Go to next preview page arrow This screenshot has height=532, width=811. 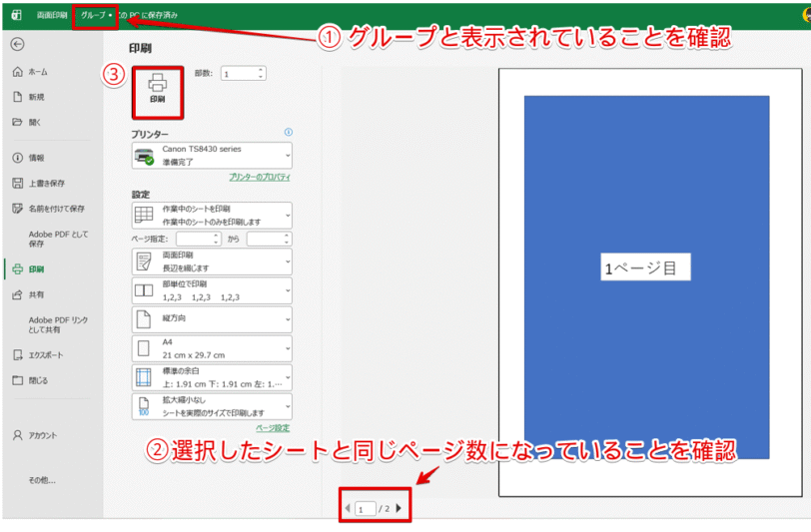point(399,508)
